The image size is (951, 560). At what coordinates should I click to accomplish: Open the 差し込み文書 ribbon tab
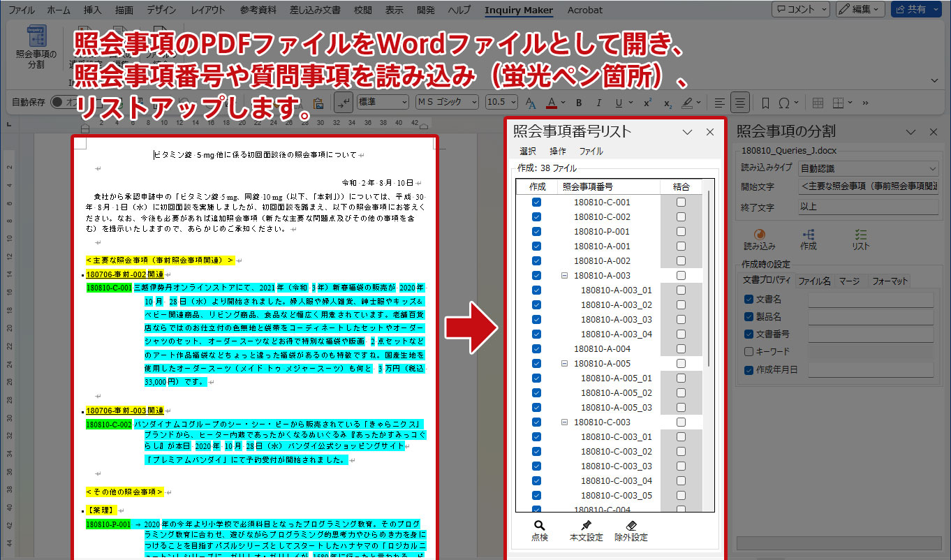click(314, 10)
